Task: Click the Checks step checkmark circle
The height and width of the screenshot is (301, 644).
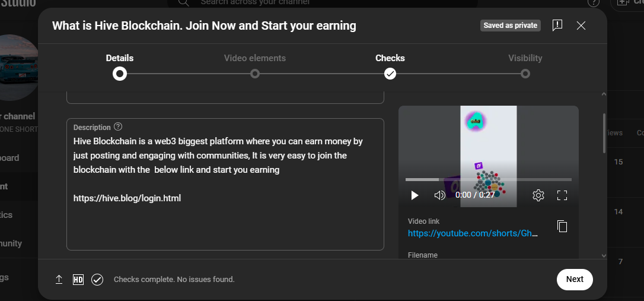Action: tap(390, 74)
